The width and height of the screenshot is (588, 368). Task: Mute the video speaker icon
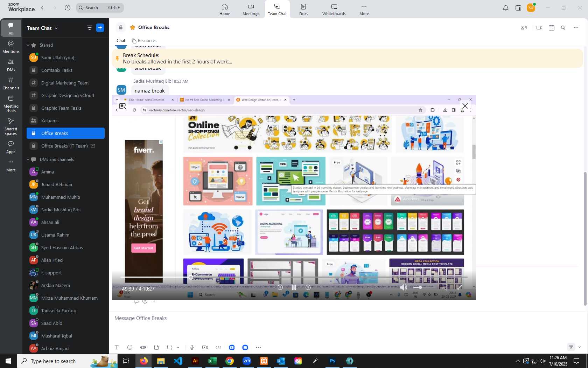pyautogui.click(x=404, y=287)
